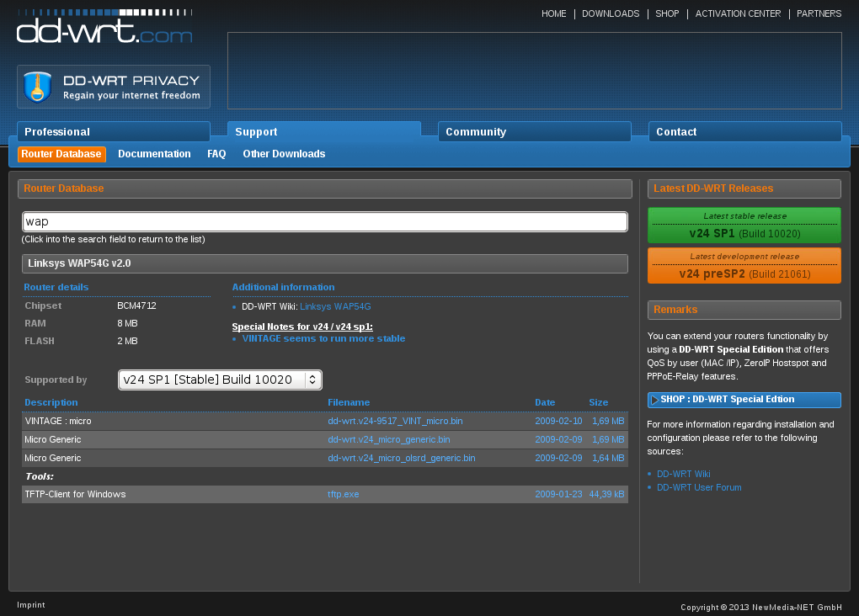
Task: Click the SHOP top navigation link
Action: point(667,13)
